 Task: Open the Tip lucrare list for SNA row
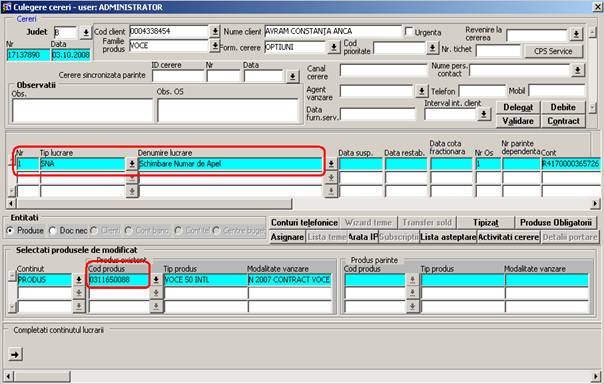pyautogui.click(x=132, y=164)
